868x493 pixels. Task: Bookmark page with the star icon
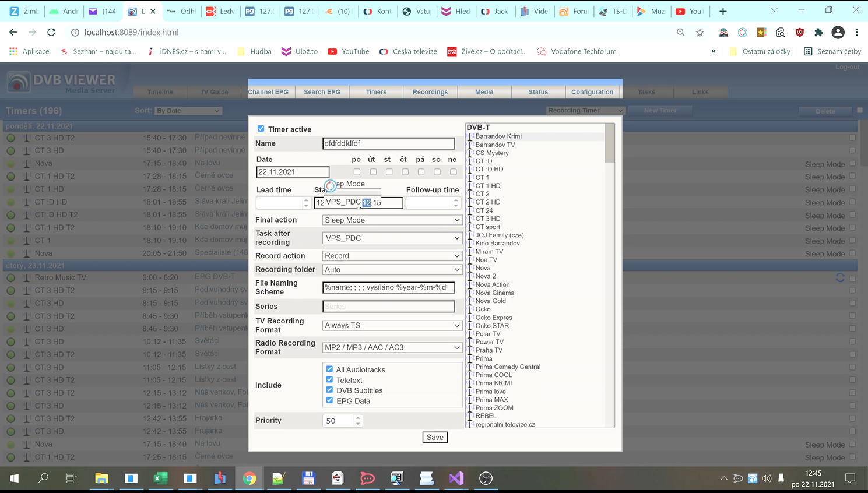tap(700, 33)
